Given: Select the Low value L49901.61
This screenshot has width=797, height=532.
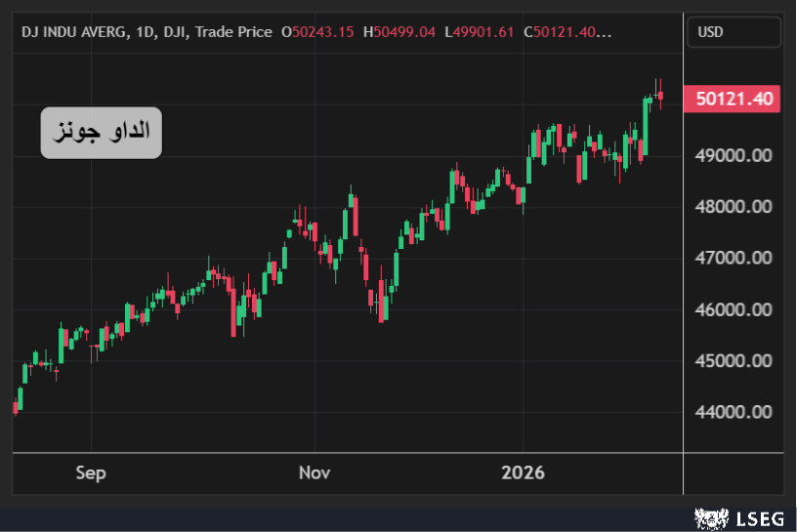Looking at the screenshot, I should (479, 32).
